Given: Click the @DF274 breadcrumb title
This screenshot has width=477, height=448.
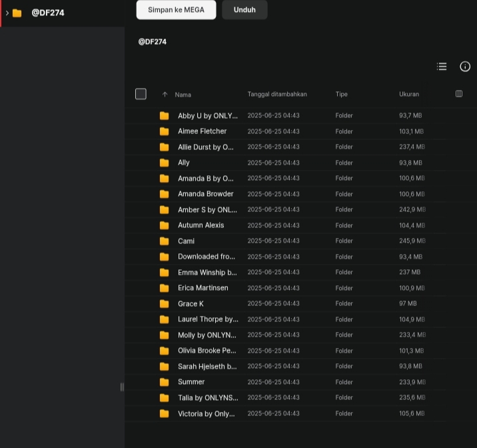Looking at the screenshot, I should pos(153,42).
